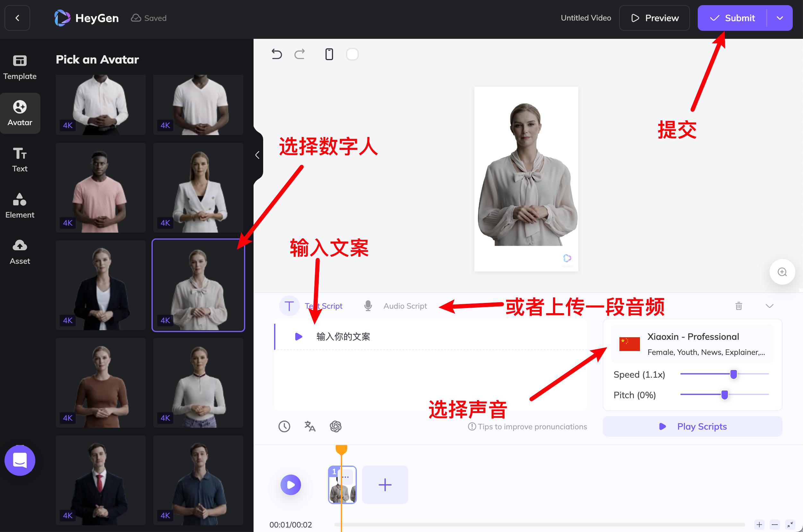Collapse the script editing panel
This screenshot has height=532, width=803.
(769, 306)
